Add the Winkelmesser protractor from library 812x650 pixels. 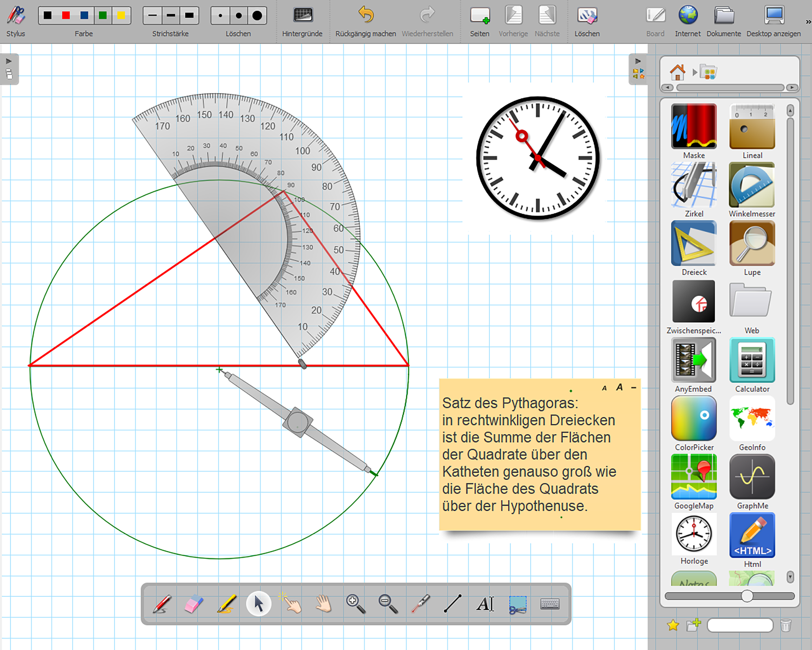tap(752, 185)
